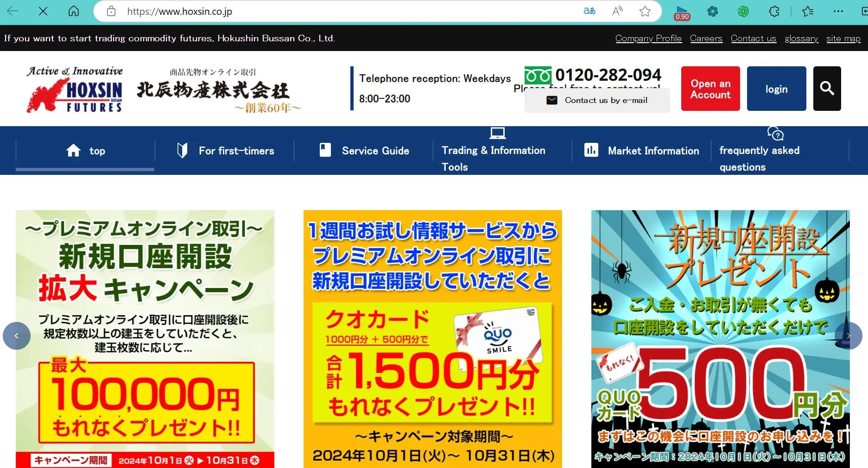Click the dark teal swirl extension icon
The width and height of the screenshot is (868, 468).
(x=713, y=11)
